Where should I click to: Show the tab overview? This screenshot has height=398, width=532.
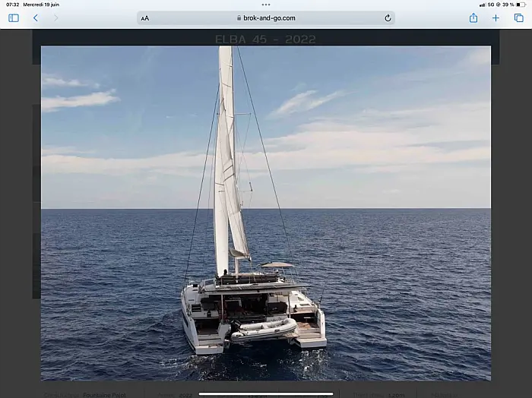(x=519, y=18)
